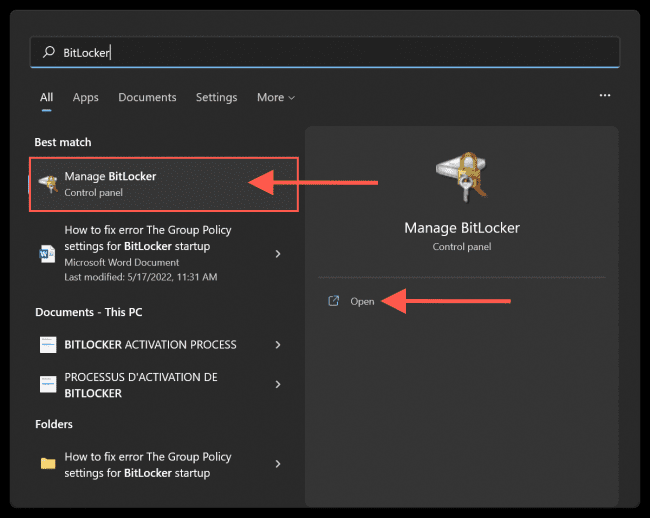Screen dimensions: 650x518
Task: Expand the BITLOCKER ACTIVATION PROCESS chevron
Action: [278, 345]
